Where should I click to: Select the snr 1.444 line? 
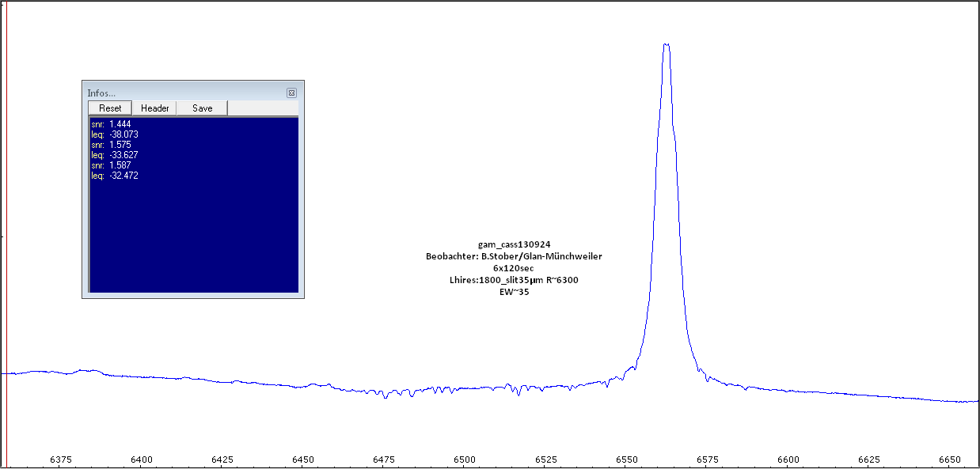pos(109,124)
